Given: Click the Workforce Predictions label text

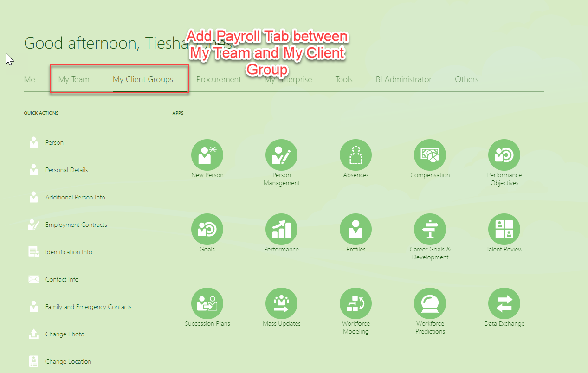Looking at the screenshot, I should [430, 328].
